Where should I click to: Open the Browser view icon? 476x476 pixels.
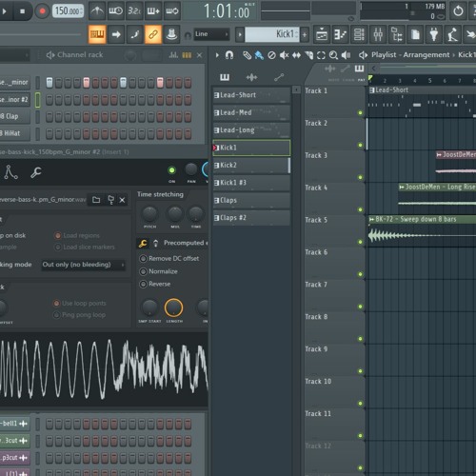pos(396,34)
